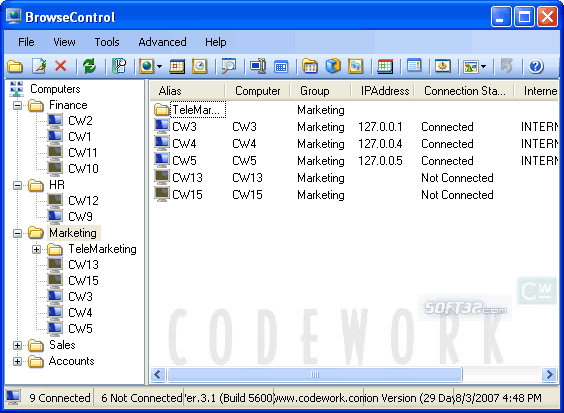564x413 pixels.
Task: Select CW12 under HR
Action: [x=83, y=200]
